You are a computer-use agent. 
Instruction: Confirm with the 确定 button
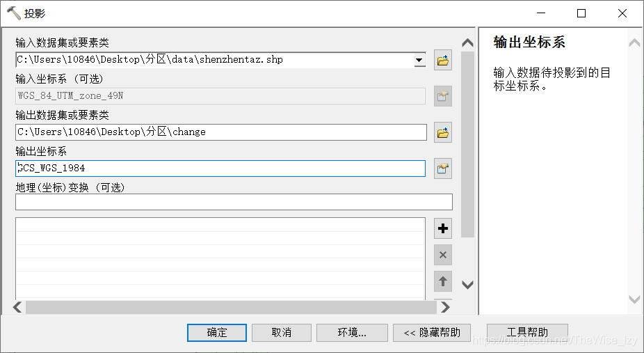pos(217,332)
